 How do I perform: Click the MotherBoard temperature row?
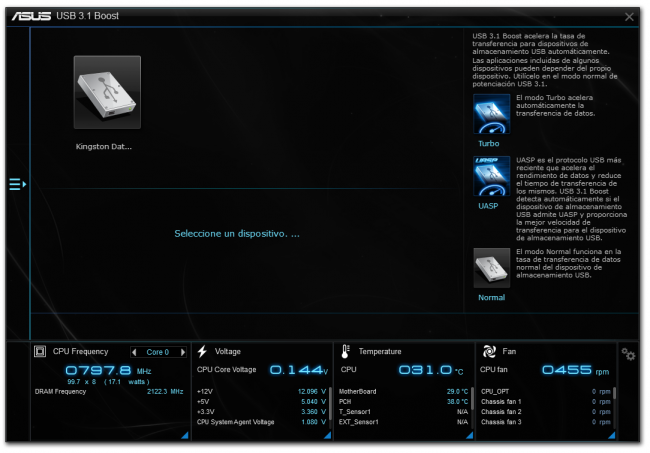(403, 392)
